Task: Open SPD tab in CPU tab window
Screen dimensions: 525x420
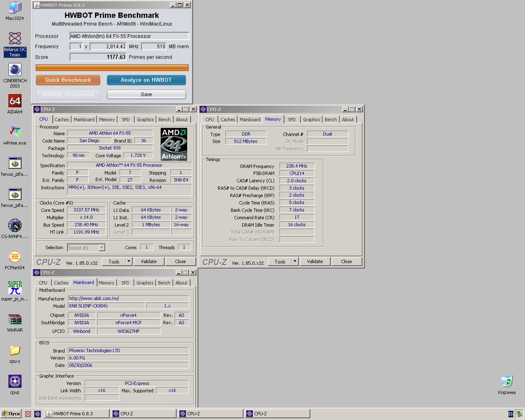Action: pos(126,120)
